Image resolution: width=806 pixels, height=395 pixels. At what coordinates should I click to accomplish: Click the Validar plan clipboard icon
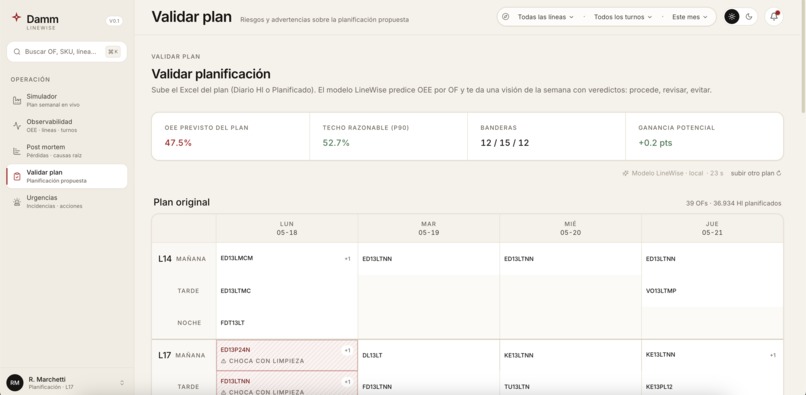pyautogui.click(x=17, y=176)
